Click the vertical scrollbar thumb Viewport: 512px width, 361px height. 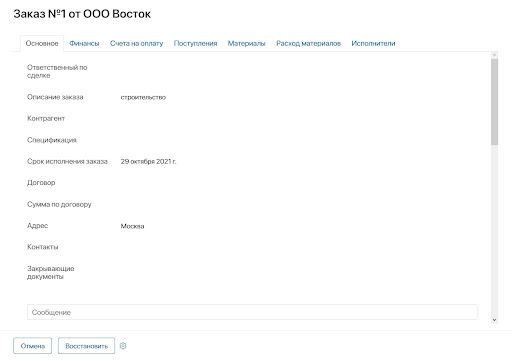pyautogui.click(x=494, y=102)
